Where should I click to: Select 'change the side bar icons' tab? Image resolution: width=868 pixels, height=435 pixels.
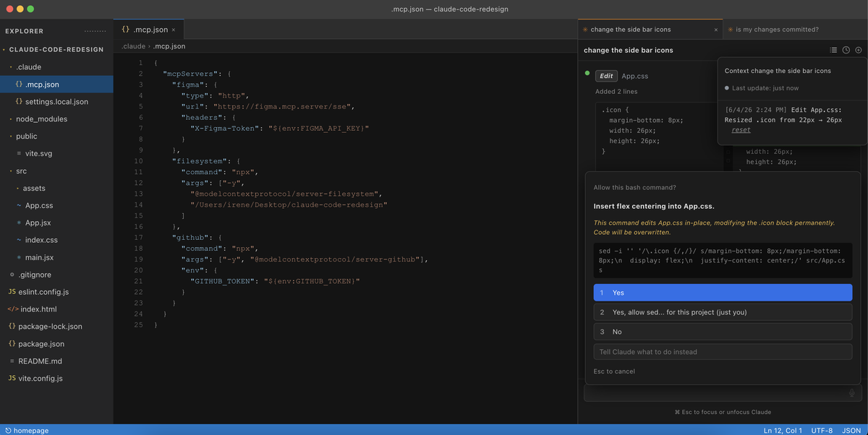point(650,30)
